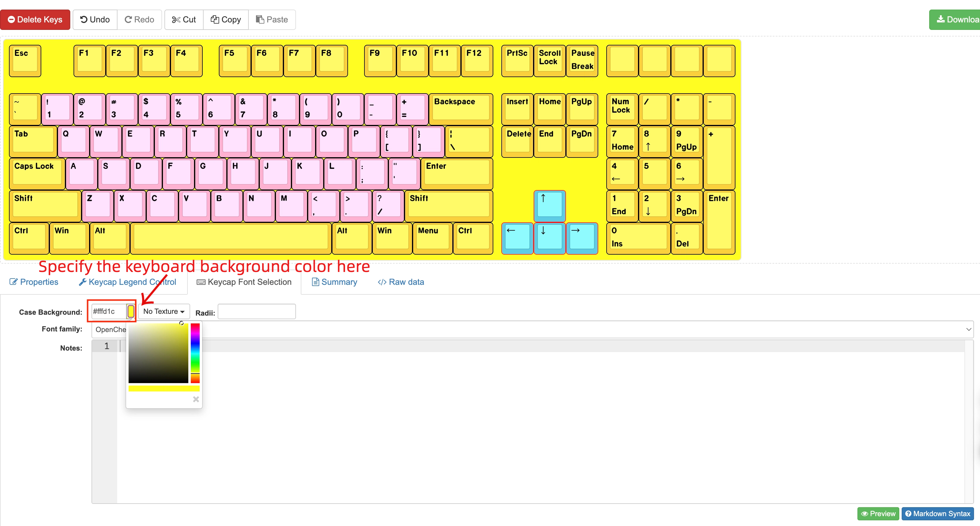Select the PrtSc key
Screen dimensions: 980x526
(x=518, y=61)
